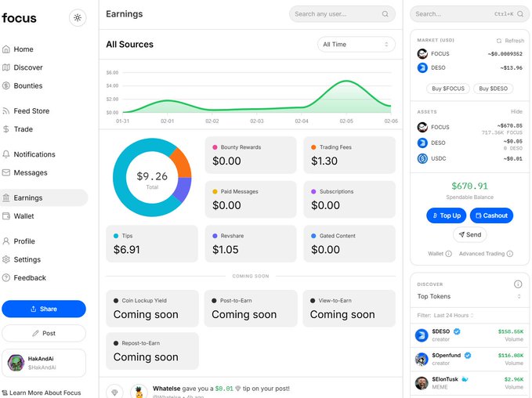The width and height of the screenshot is (532, 398).
Task: Open Notifications in the sidebar
Action: 34,154
